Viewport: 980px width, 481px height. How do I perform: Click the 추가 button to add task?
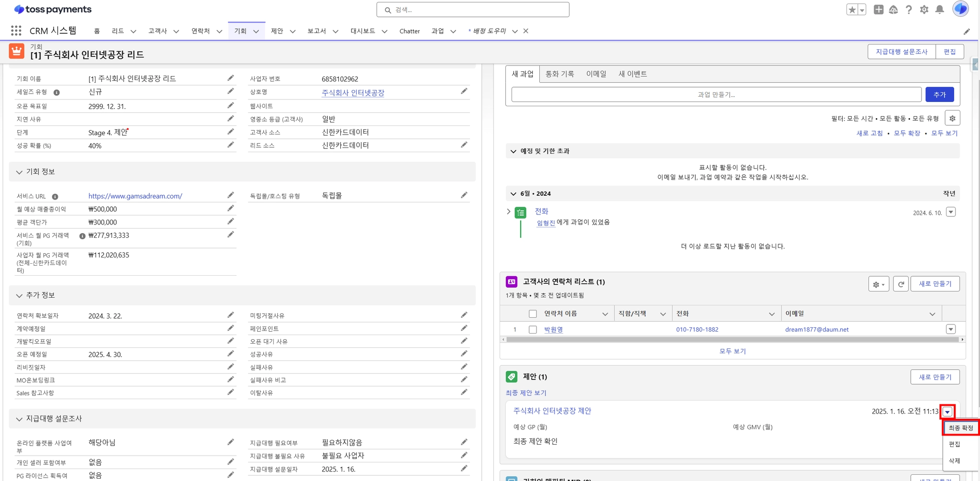point(939,94)
